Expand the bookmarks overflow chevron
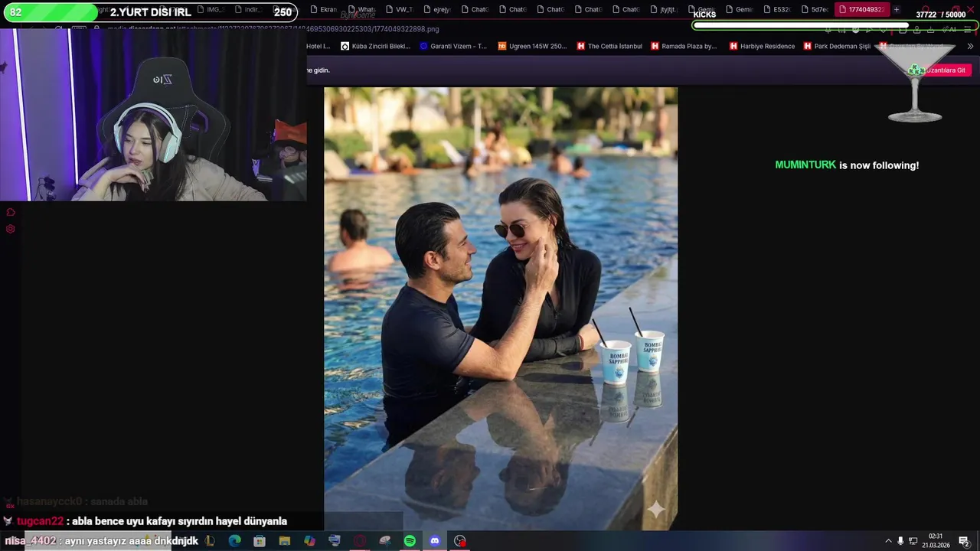 pos(970,46)
